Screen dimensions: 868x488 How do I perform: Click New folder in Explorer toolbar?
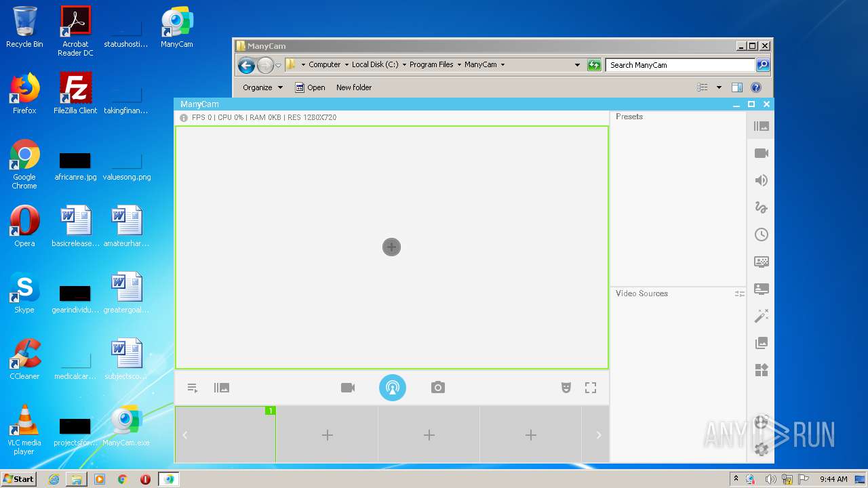click(x=354, y=87)
